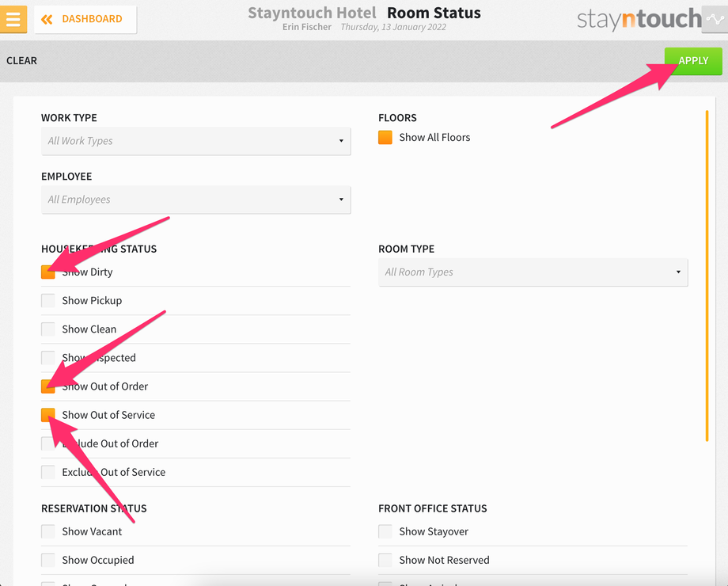
Task: Click the FLOORS heading
Action: pyautogui.click(x=397, y=118)
